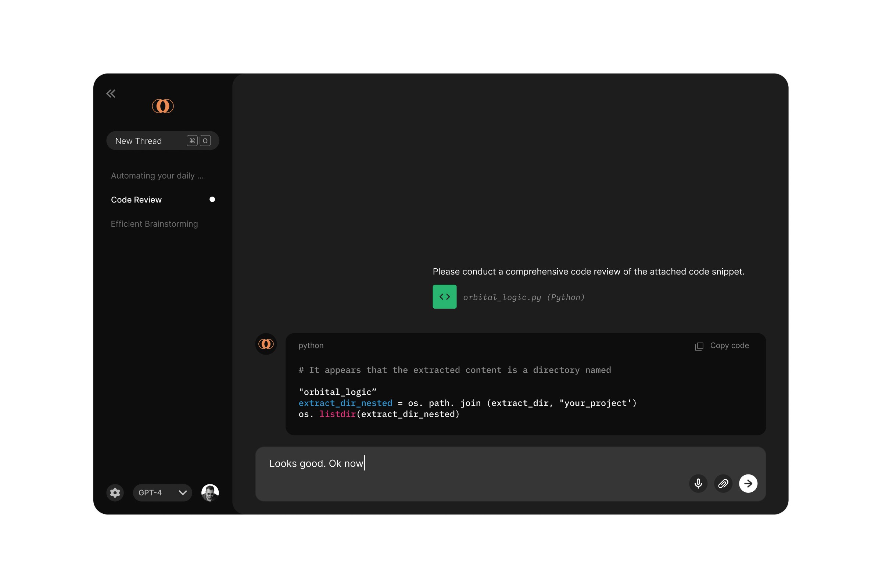Open attached orbital_logic.py file
The height and width of the screenshot is (588, 882).
(x=523, y=297)
